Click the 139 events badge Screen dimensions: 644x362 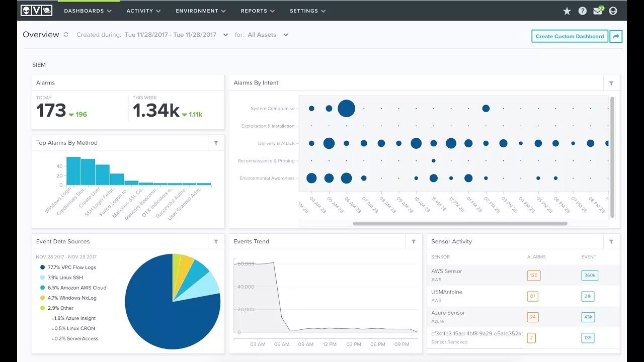click(588, 338)
